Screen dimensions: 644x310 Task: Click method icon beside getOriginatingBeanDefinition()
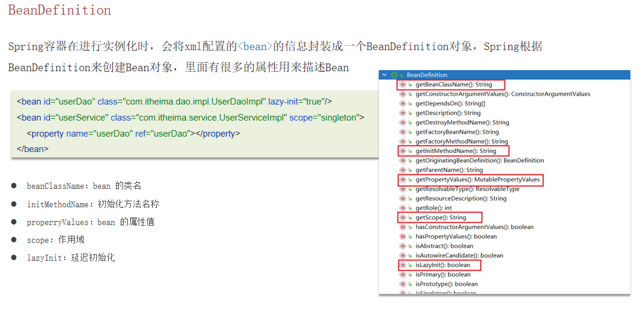(x=403, y=160)
